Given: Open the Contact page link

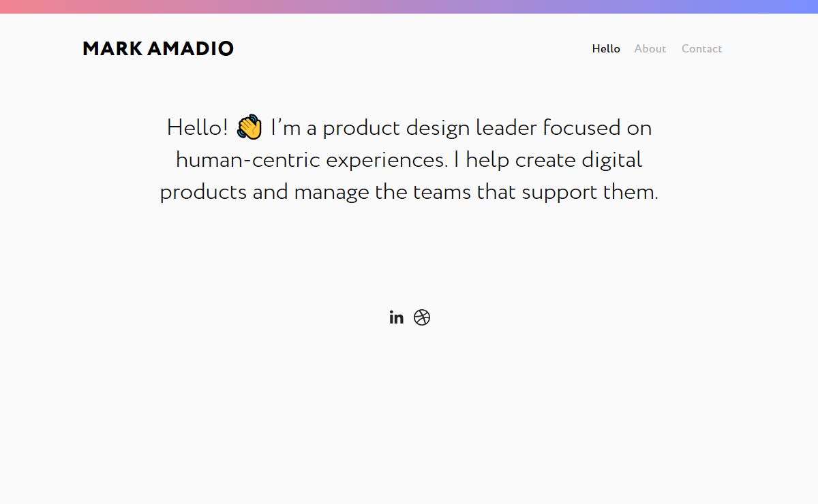Looking at the screenshot, I should [x=701, y=48].
